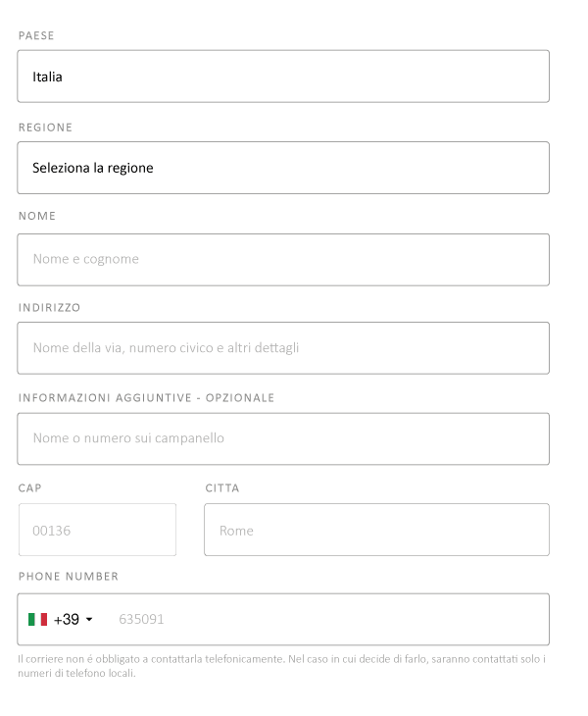Select the 'Nome o numero sul campanello' field

[282, 438]
